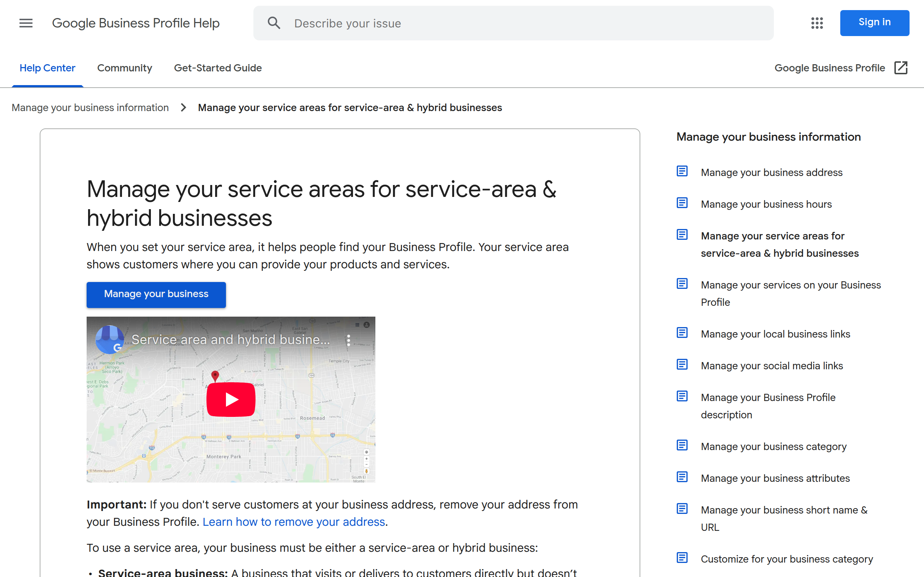Open the navigation hamburger menu

pyautogui.click(x=26, y=23)
